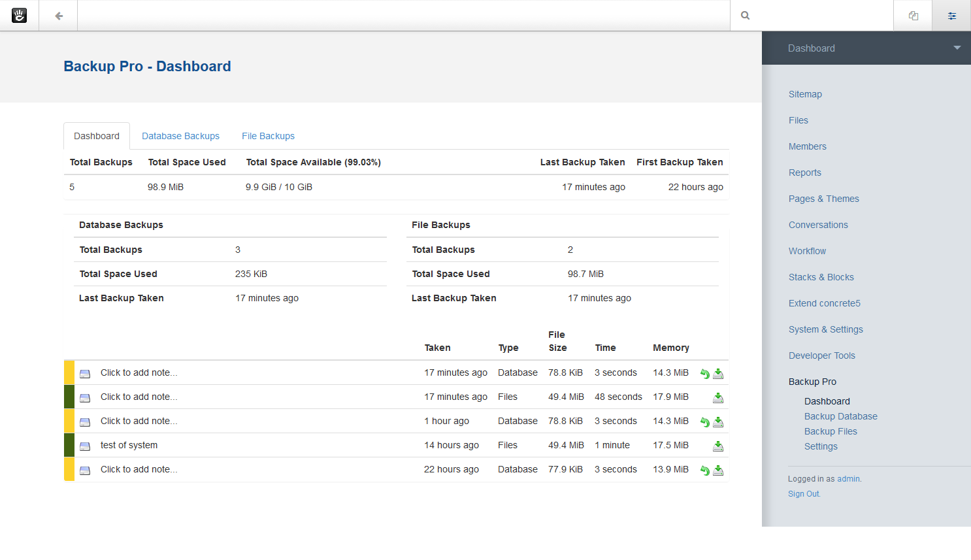Toggle the dashboard sliders icon

(x=952, y=16)
